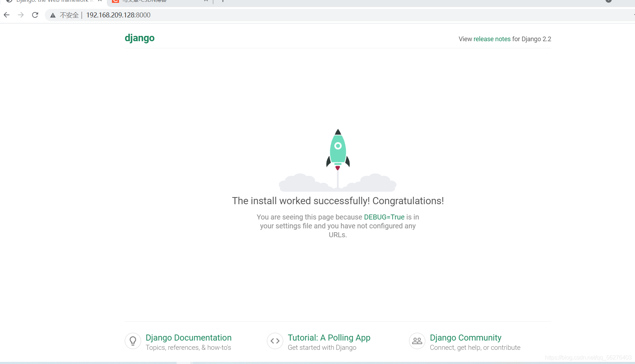Click 'The install worked successfully! Congratulations!' heading
This screenshot has width=635, height=364.
click(x=338, y=201)
